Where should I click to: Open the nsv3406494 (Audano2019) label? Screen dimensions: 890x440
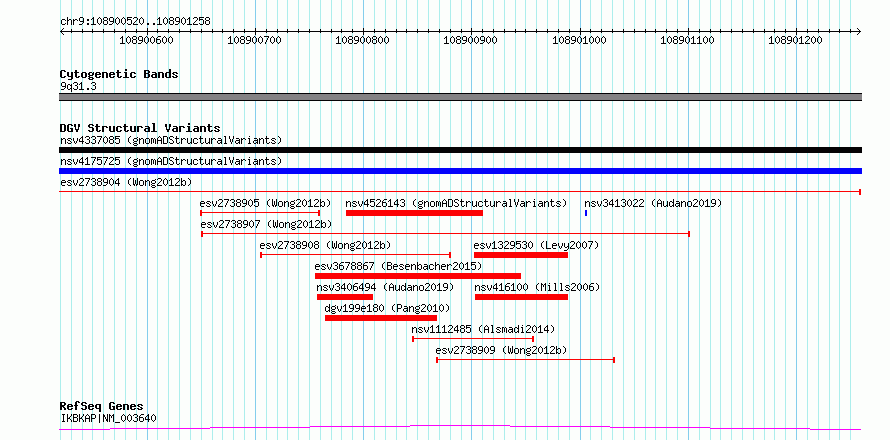385,287
